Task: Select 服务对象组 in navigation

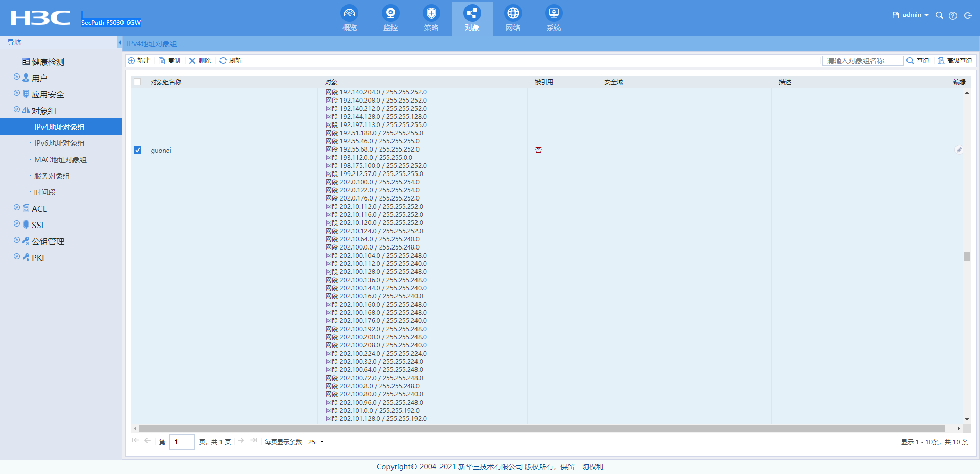Action: pyautogui.click(x=52, y=176)
